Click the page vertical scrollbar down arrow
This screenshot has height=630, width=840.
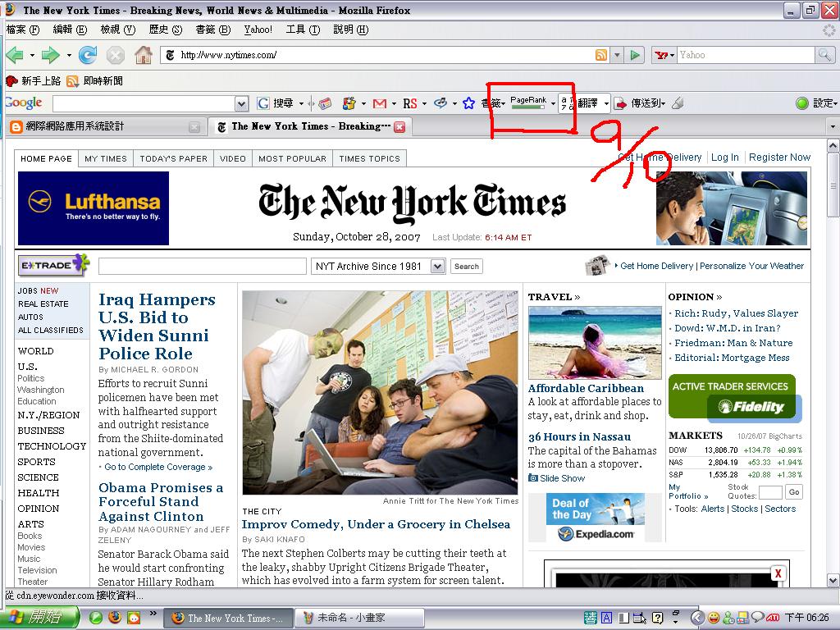pyautogui.click(x=833, y=580)
